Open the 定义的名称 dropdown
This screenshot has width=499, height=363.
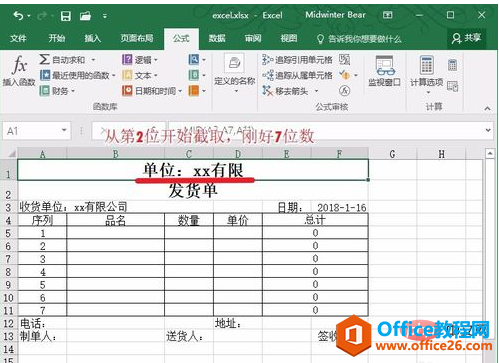[235, 74]
